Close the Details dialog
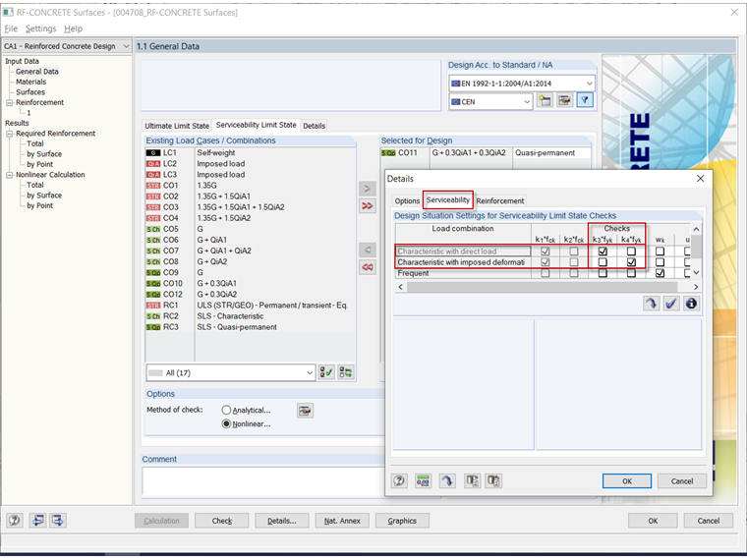The height and width of the screenshot is (560, 747). pyautogui.click(x=700, y=179)
